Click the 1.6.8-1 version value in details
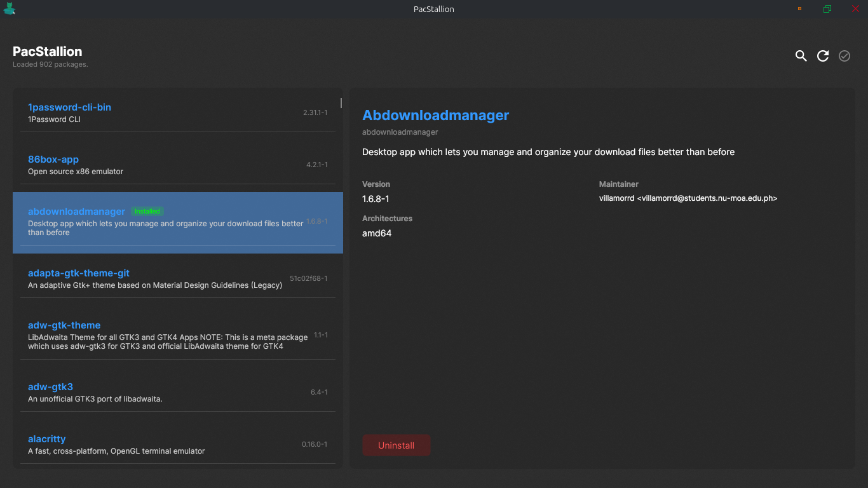This screenshot has height=488, width=868. (x=376, y=199)
